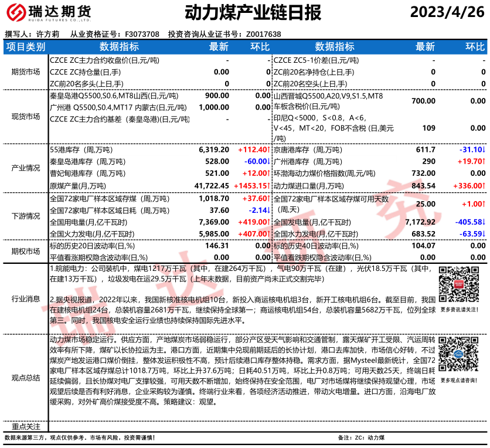490x448 pixels.
Task: Select the 项目类别 column header
Action: 25,47
